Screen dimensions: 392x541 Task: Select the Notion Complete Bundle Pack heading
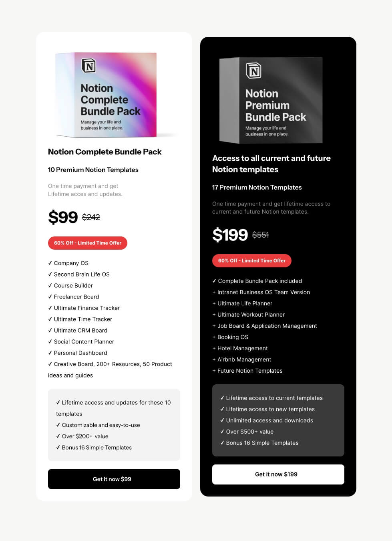pos(105,152)
